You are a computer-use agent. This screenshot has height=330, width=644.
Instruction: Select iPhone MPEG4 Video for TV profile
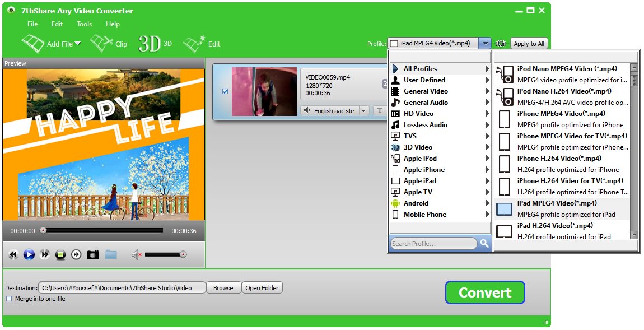point(562,141)
